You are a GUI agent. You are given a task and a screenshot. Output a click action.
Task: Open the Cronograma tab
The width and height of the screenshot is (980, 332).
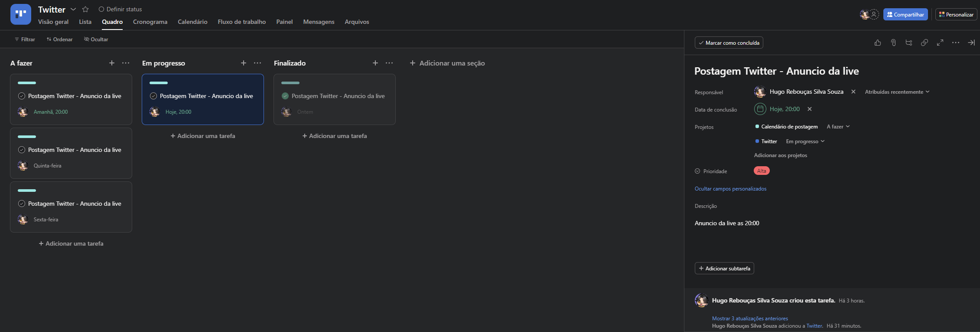(x=150, y=22)
